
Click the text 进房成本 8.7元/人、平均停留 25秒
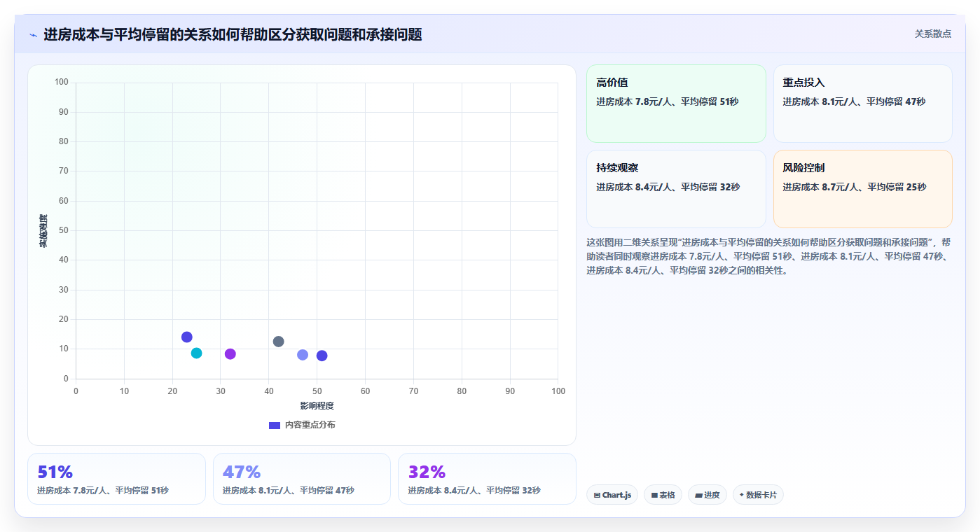pos(854,187)
